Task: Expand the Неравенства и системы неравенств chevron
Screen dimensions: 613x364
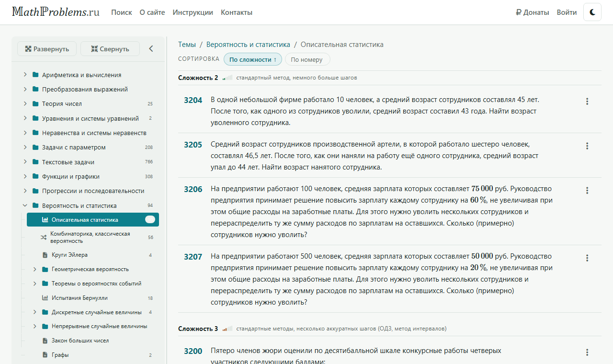Action: click(x=25, y=133)
